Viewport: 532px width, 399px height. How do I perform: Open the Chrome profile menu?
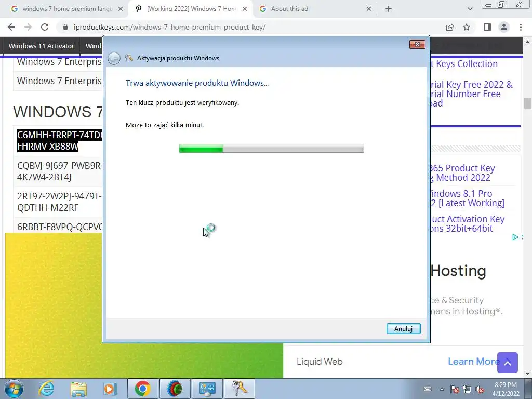click(504, 27)
